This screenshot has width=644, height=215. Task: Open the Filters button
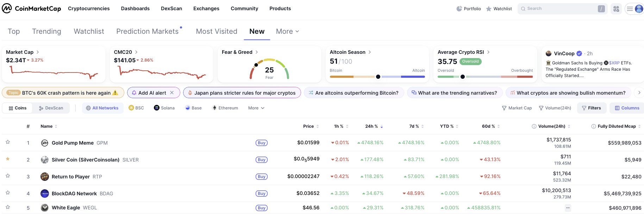click(591, 108)
